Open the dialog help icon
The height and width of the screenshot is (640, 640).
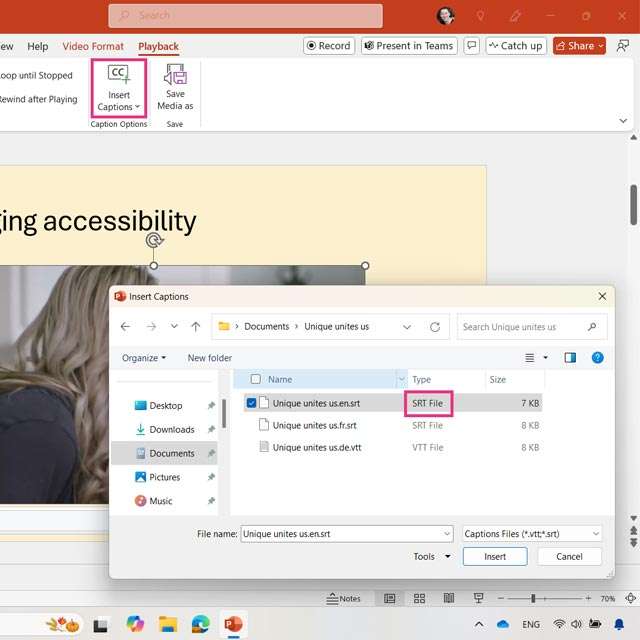tap(597, 357)
